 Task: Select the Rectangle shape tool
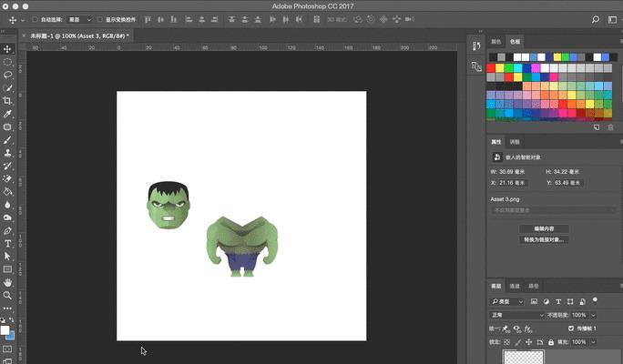coord(7,269)
